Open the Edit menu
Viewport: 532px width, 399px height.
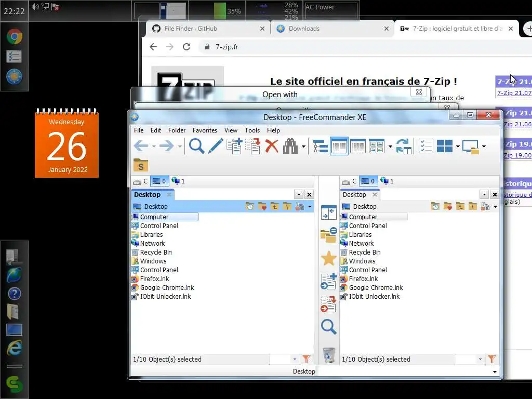point(156,130)
